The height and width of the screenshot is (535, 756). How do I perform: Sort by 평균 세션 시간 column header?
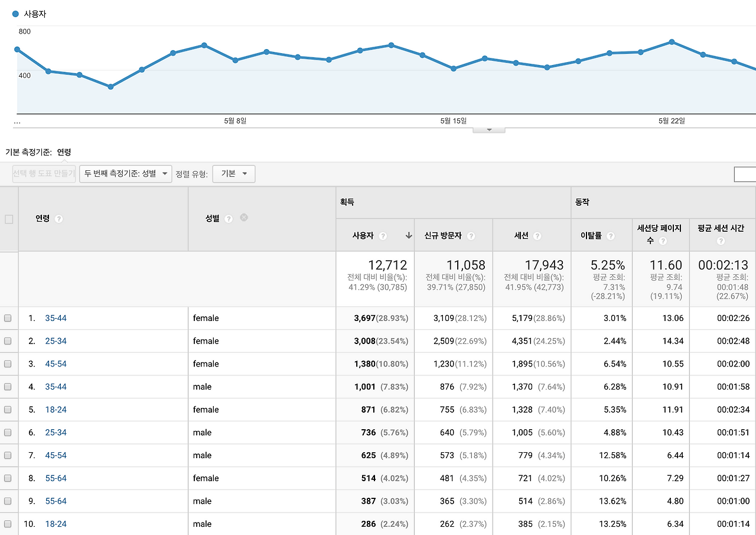point(721,228)
